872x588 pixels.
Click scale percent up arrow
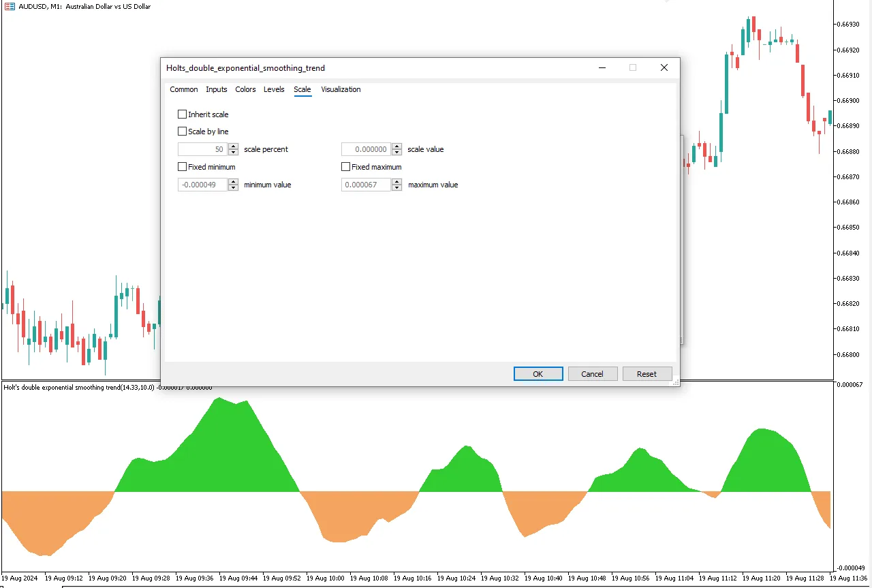pos(234,146)
